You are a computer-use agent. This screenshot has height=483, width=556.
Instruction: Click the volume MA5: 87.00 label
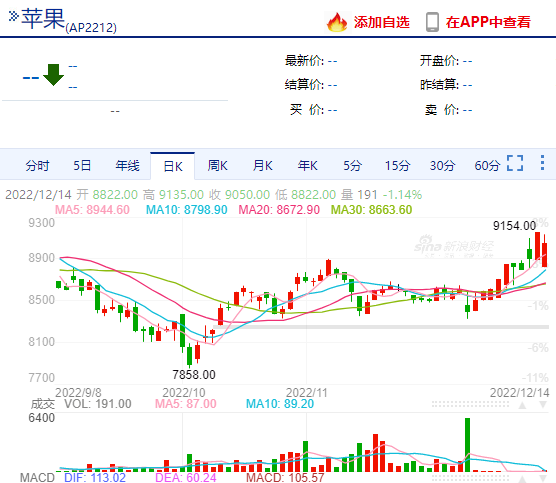(185, 404)
